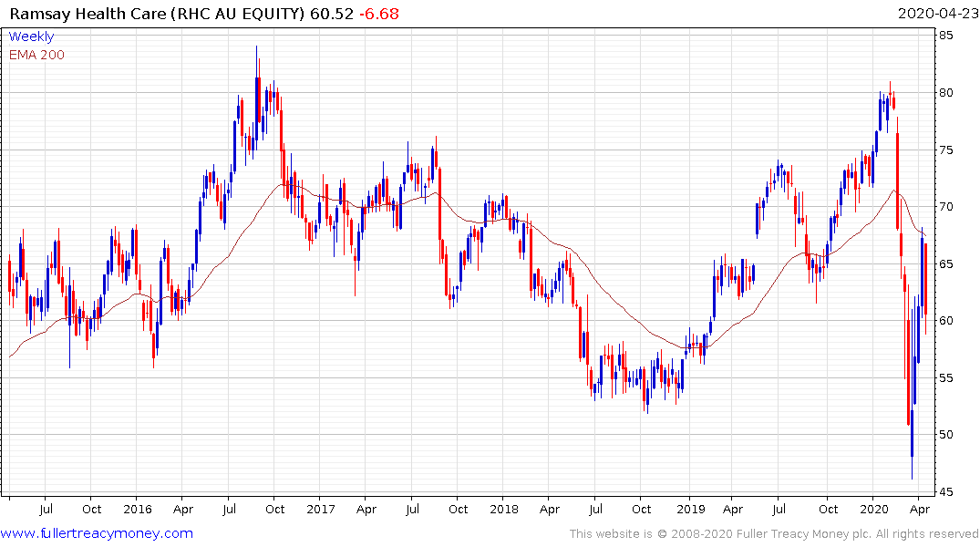980x547 pixels.
Task: Click the 80 price axis label
Action: (946, 92)
